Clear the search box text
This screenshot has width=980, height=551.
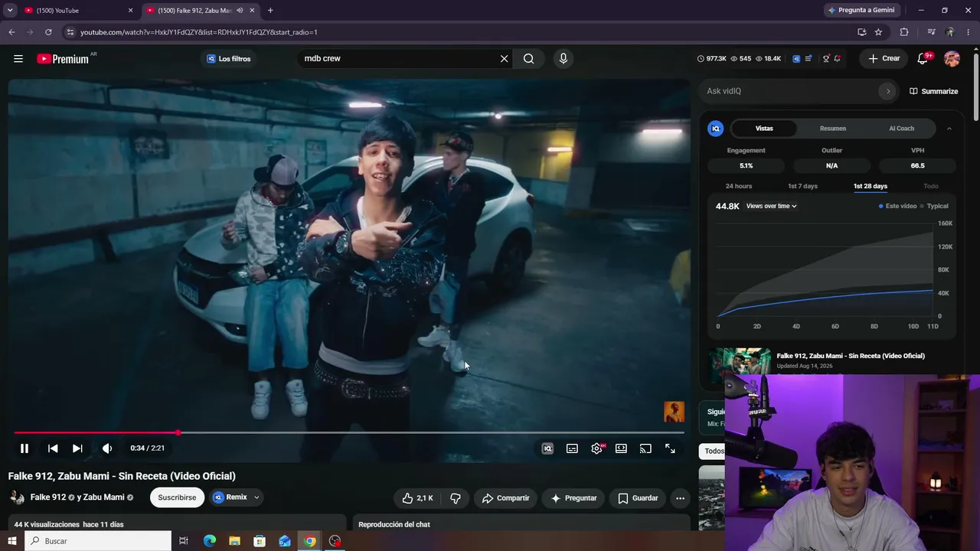[504, 59]
